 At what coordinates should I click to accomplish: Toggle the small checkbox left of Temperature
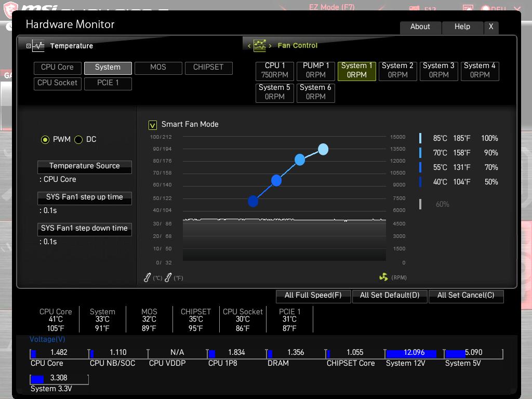[29, 46]
